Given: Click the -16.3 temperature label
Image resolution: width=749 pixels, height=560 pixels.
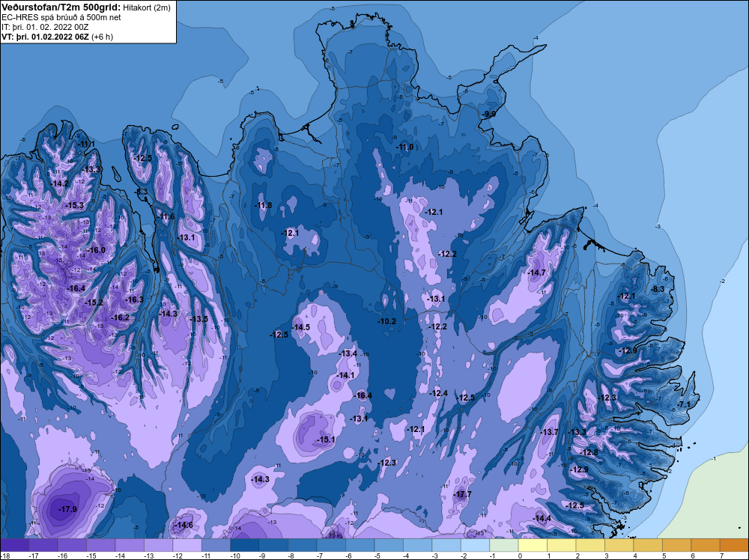Looking at the screenshot, I should [134, 299].
